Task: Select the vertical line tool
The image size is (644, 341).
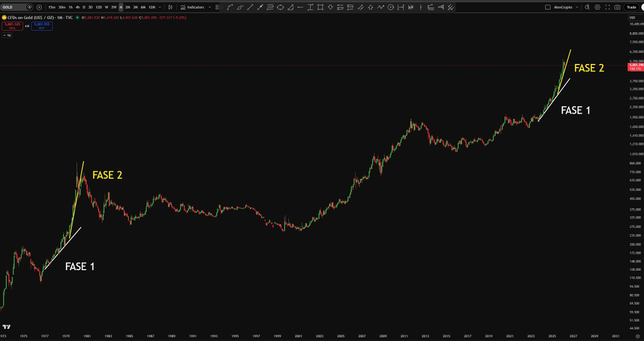Action: [x=421, y=8]
